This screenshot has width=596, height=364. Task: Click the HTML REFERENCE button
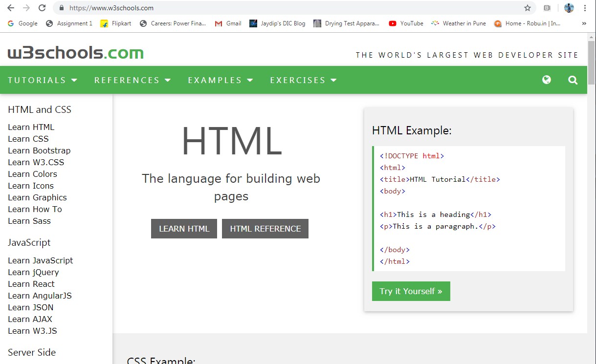point(265,229)
